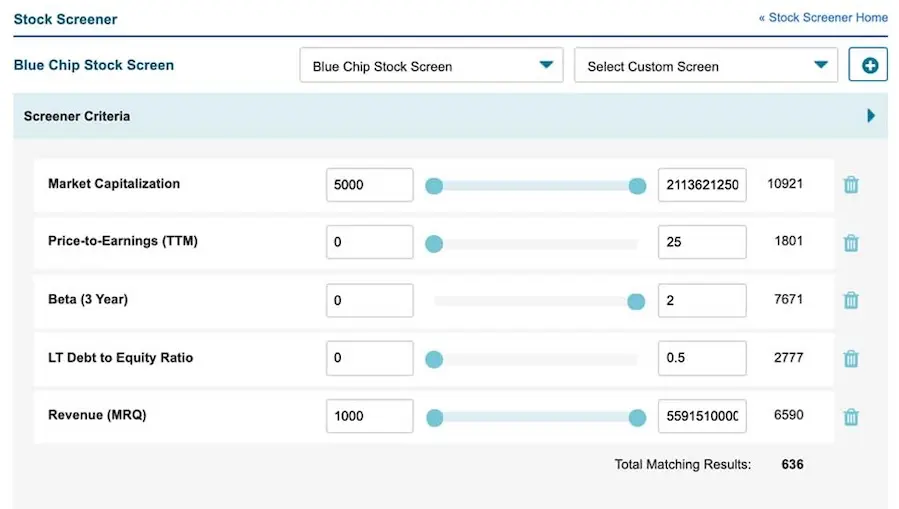Remove Revenue (MRQ) criterion using trash icon

tap(851, 417)
